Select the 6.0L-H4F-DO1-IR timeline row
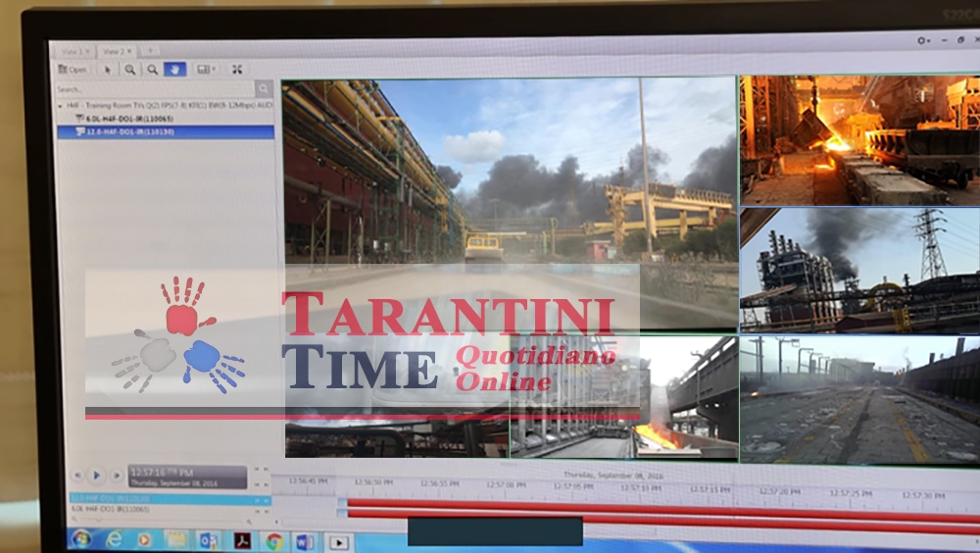 170,510
